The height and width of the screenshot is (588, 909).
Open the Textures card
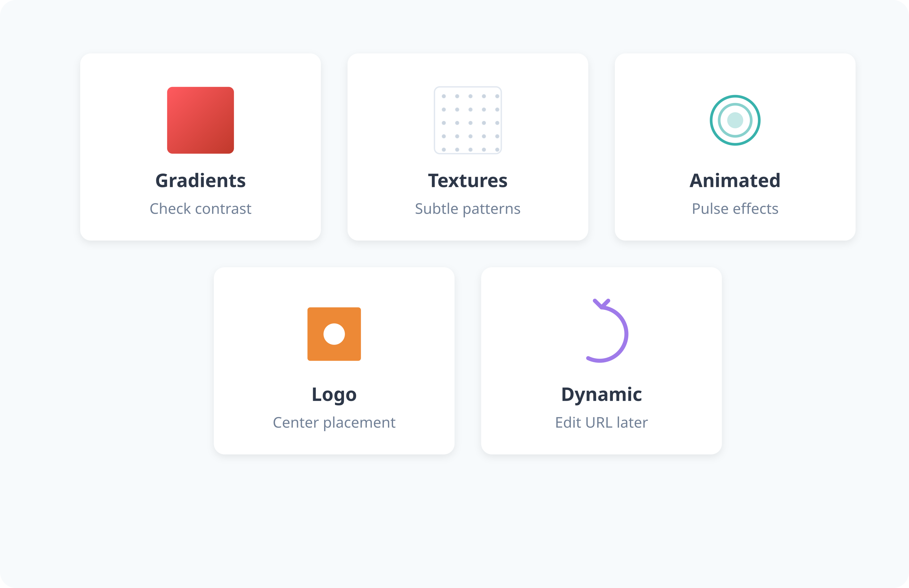click(x=468, y=147)
